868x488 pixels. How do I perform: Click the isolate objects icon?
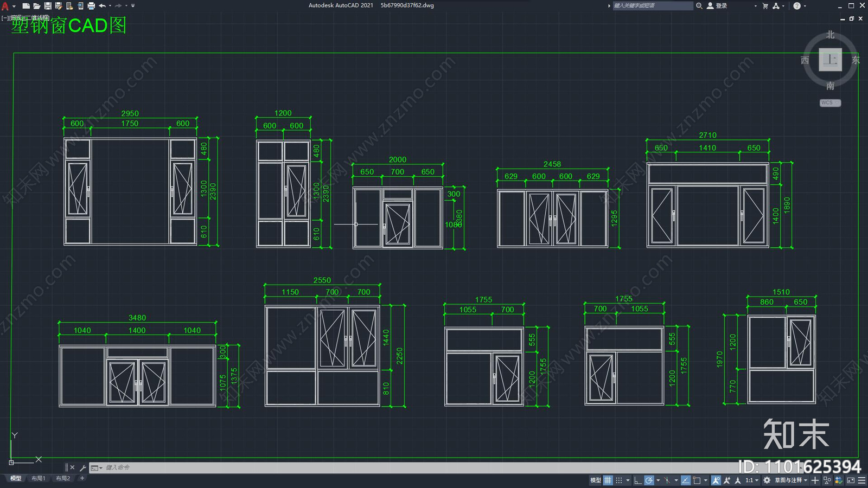coord(827,480)
